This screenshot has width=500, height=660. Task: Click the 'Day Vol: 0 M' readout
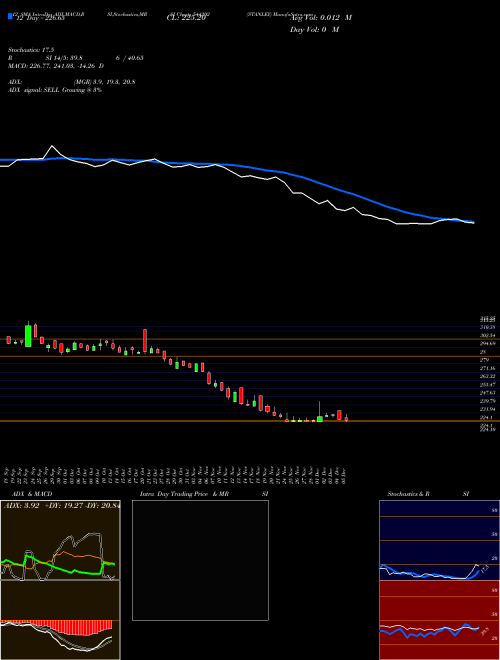pyautogui.click(x=314, y=30)
